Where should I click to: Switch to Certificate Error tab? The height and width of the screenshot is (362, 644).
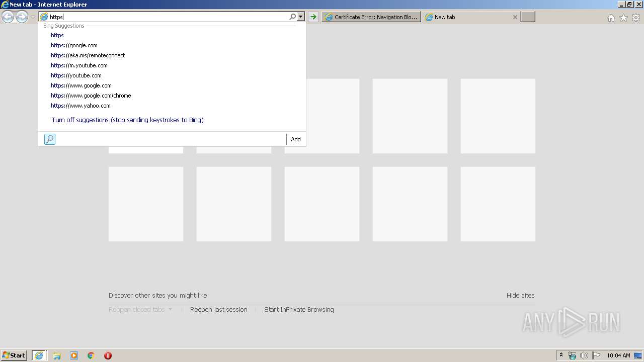(x=371, y=17)
